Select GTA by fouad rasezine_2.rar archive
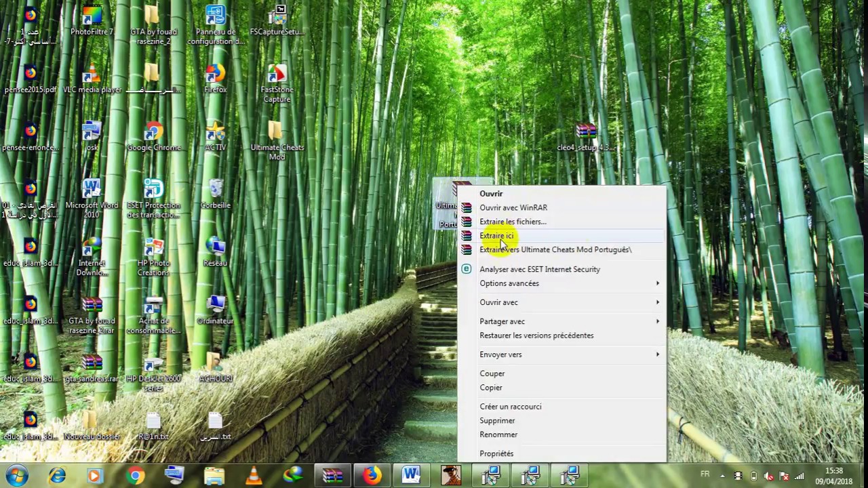The width and height of the screenshot is (868, 488). 92,315
